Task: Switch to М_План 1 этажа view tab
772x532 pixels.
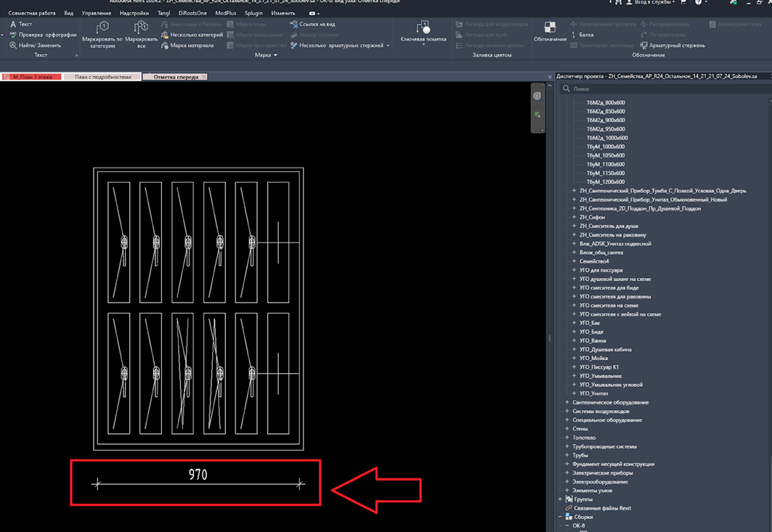Action: (x=32, y=77)
